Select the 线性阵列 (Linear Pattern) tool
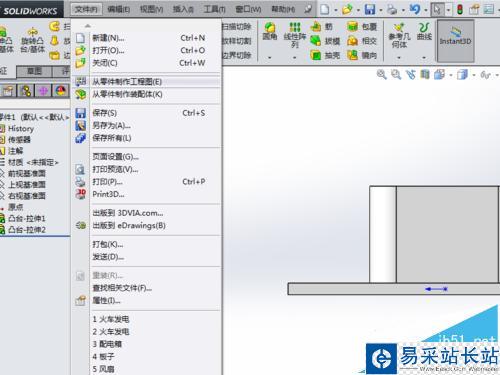 pyautogui.click(x=295, y=35)
